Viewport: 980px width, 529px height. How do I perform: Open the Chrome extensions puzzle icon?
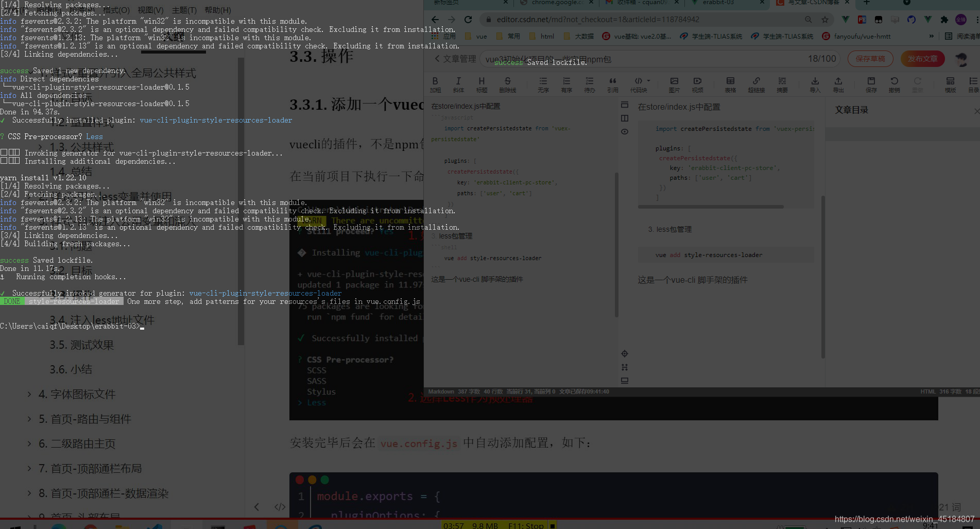(944, 20)
